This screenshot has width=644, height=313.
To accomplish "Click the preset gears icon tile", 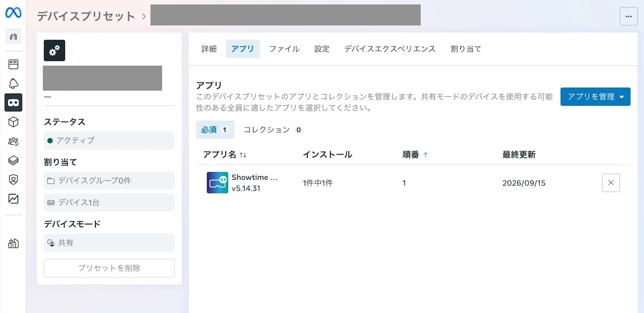I will (x=54, y=50).
